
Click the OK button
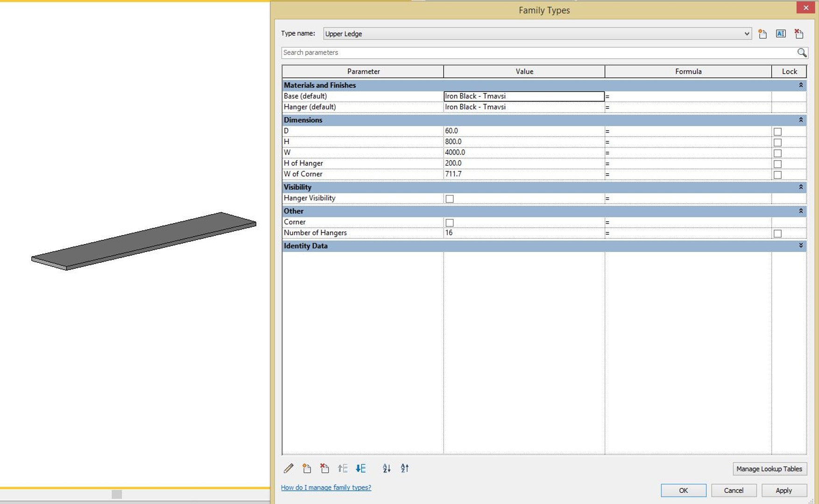[683, 490]
